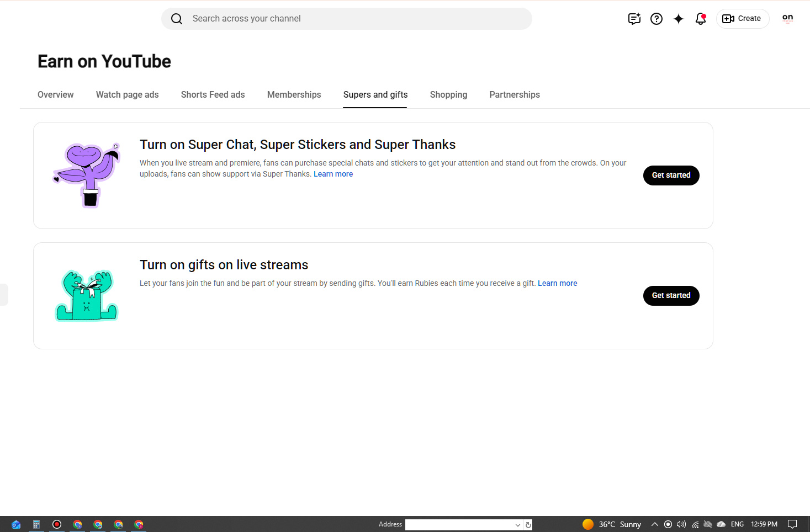Open the Shopping tab
810x532 pixels.
tap(449, 94)
